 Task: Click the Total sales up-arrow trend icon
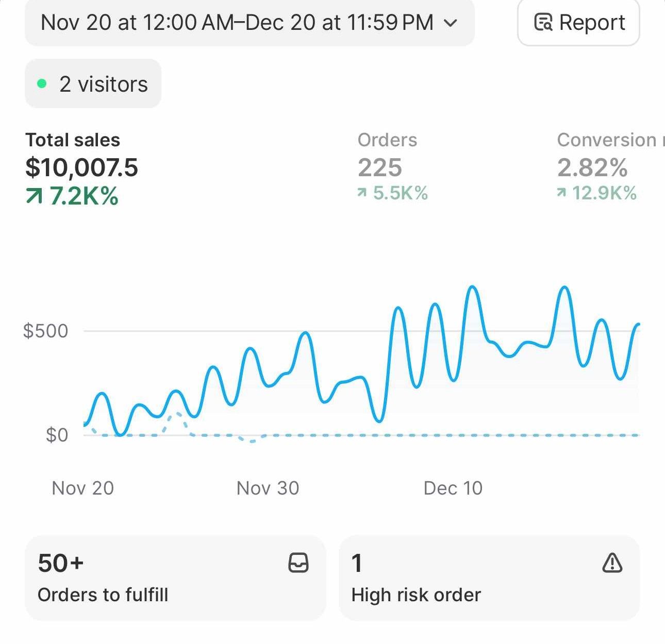point(35,196)
